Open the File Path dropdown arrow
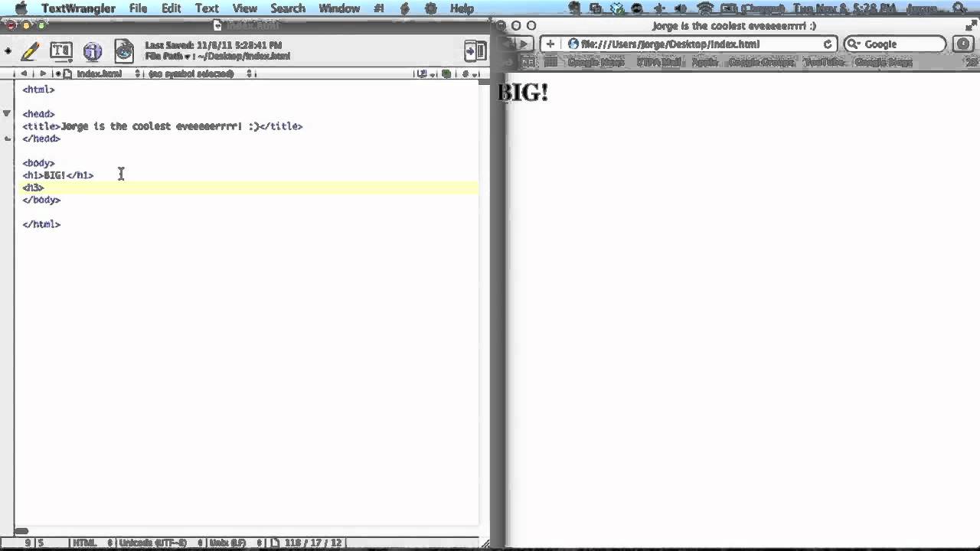The width and height of the screenshot is (980, 551). pos(188,56)
